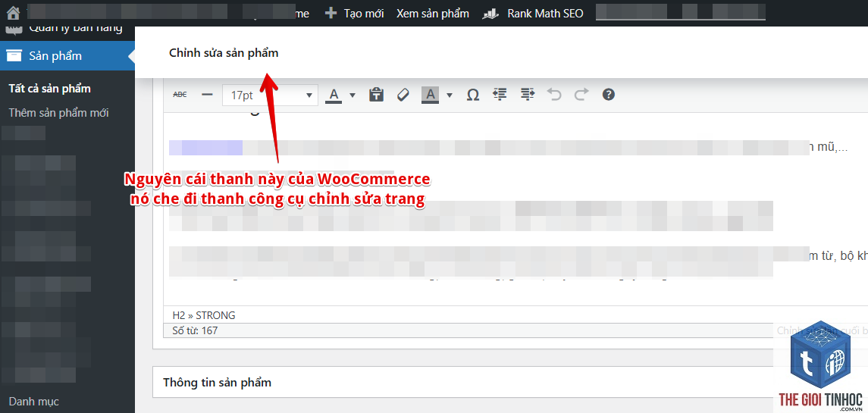This screenshot has height=413, width=868.
Task: Open keyboard shortcuts help icon
Action: (609, 95)
